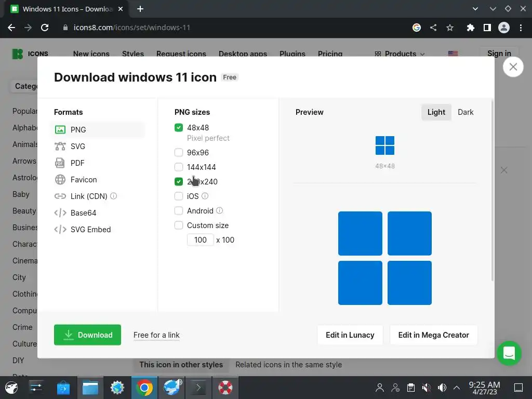Enable the 144x144 size checkbox
The image size is (532, 399).
pyautogui.click(x=179, y=167)
